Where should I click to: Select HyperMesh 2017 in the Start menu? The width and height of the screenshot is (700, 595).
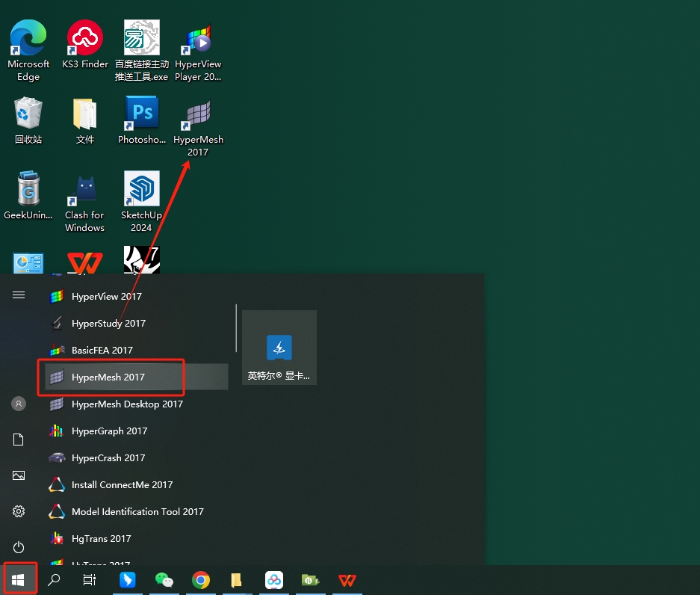click(108, 377)
